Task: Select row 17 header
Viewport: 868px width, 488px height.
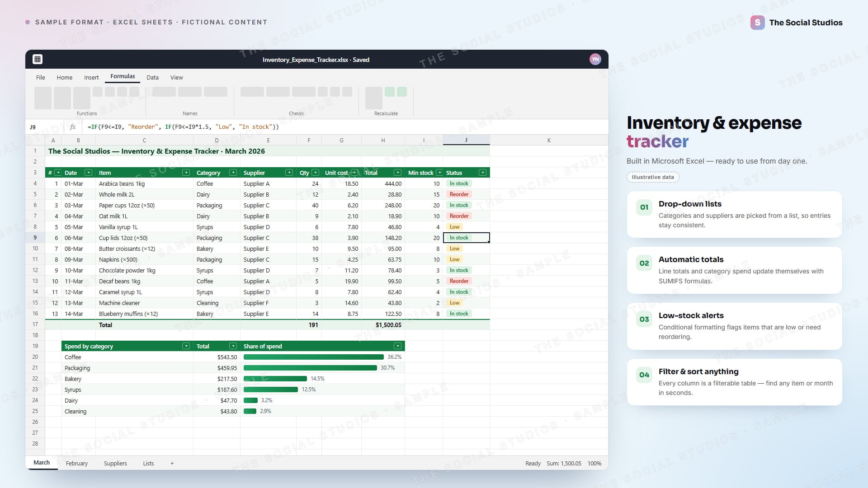Action: [x=35, y=324]
